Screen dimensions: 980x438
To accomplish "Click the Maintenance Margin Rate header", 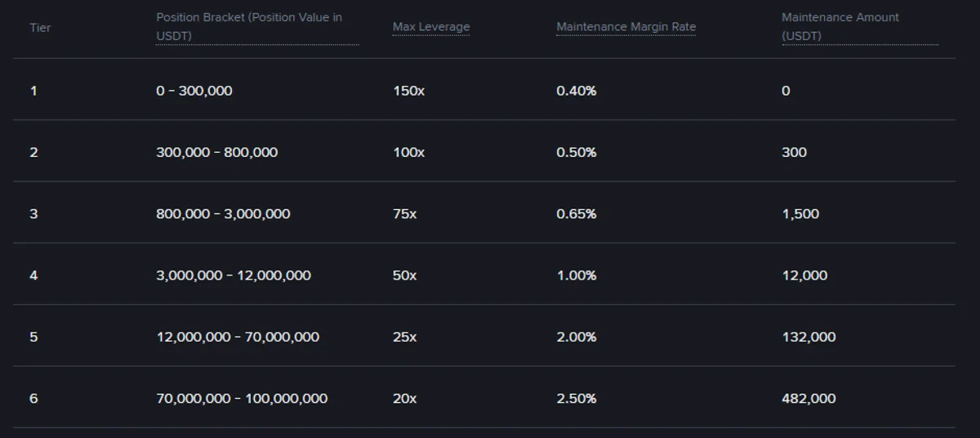I will tap(626, 27).
